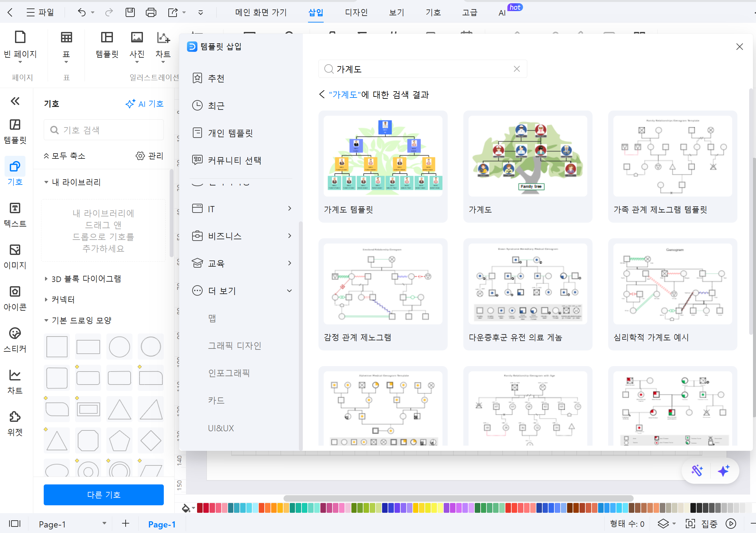This screenshot has height=533, width=756.
Task: Toggle the page panel icon bottom-left
Action: [15, 524]
